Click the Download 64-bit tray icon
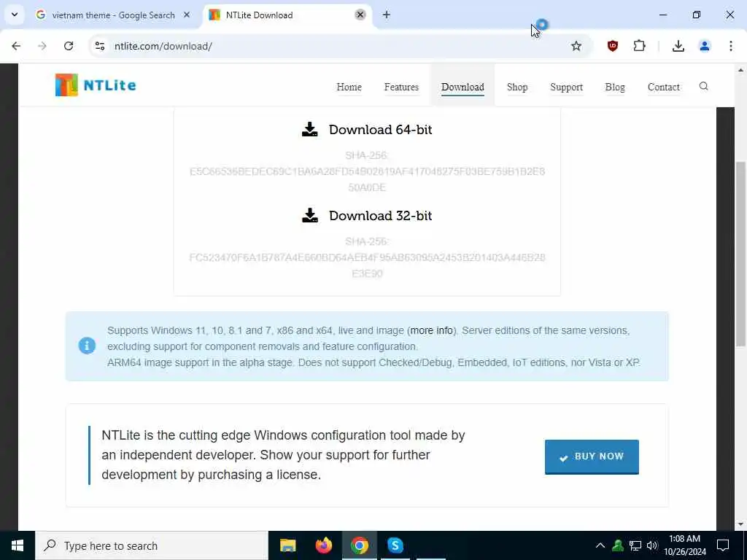This screenshot has width=747, height=560. (x=309, y=130)
